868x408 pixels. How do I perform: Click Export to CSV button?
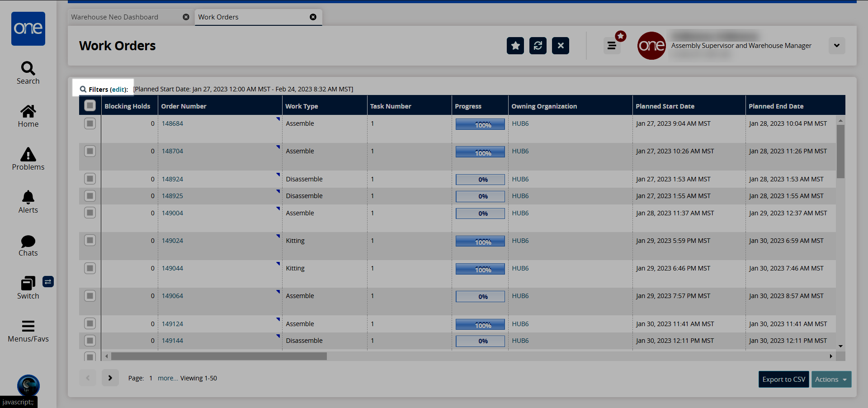tap(783, 380)
